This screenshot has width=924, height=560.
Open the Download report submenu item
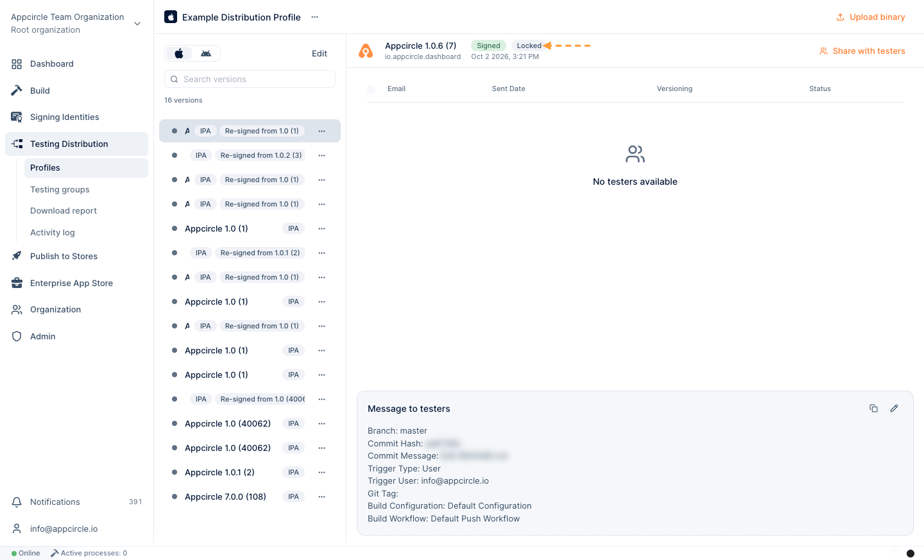coord(64,211)
